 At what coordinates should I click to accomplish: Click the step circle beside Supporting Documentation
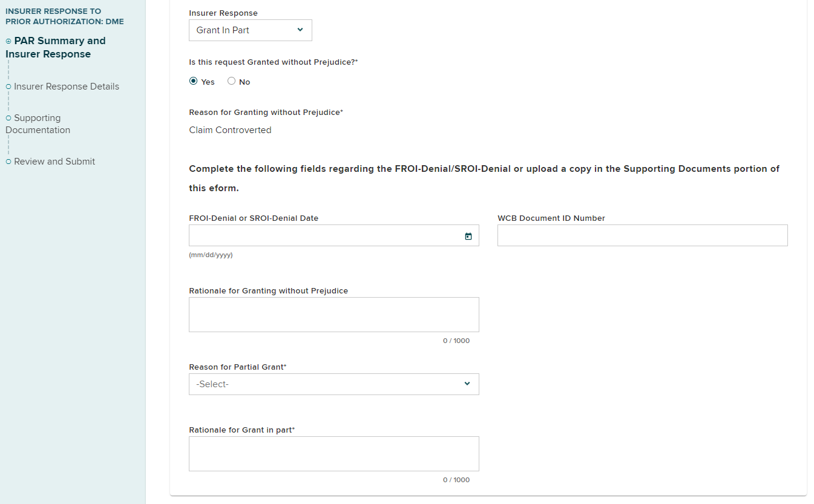tap(8, 118)
